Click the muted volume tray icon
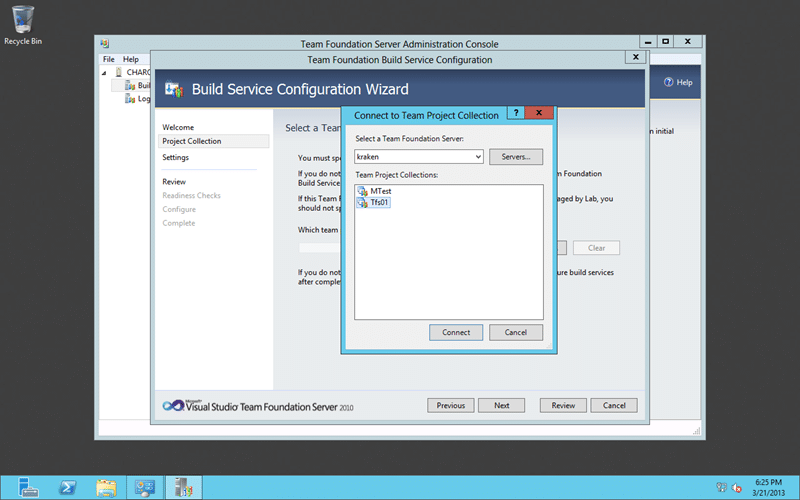 pyautogui.click(x=736, y=488)
